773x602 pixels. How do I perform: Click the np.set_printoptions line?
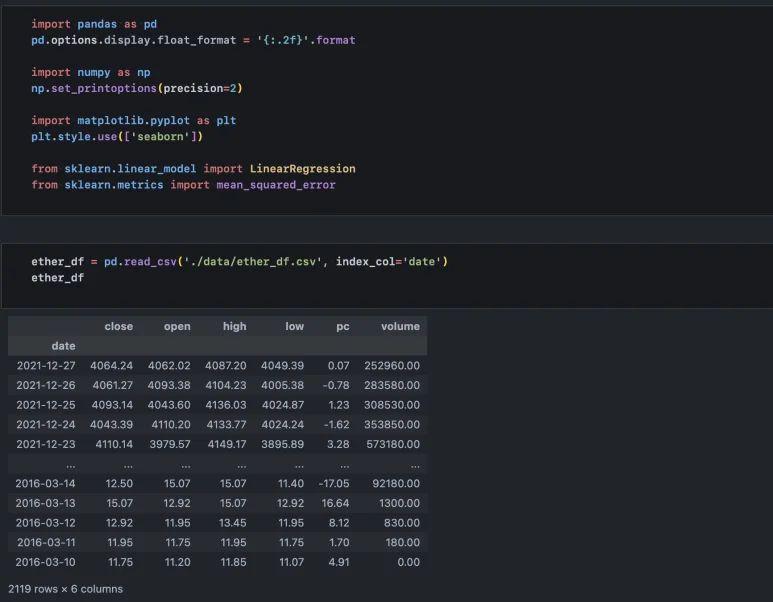click(x=137, y=88)
